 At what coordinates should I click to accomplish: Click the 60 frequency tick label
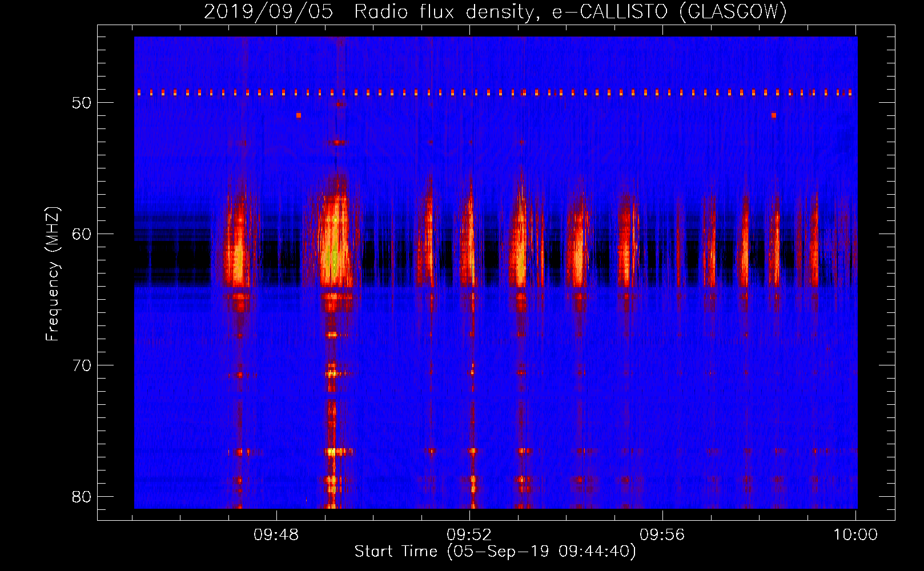tap(82, 234)
